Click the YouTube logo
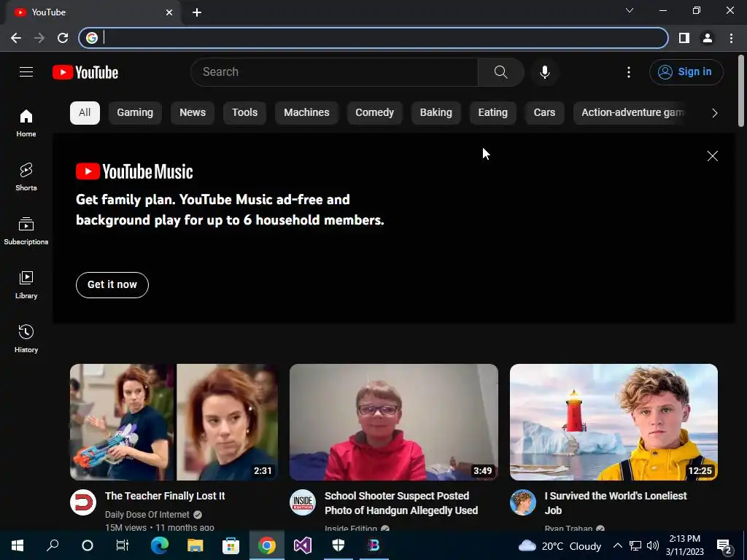The height and width of the screenshot is (560, 747). (85, 72)
